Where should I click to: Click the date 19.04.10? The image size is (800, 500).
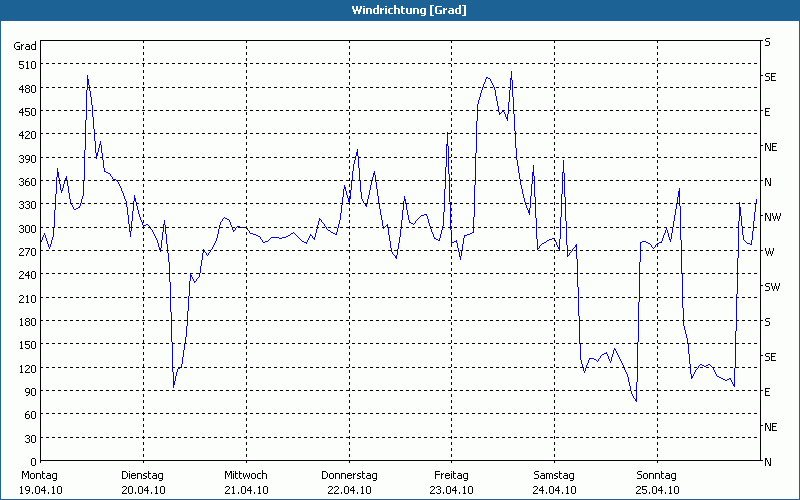coord(41,490)
